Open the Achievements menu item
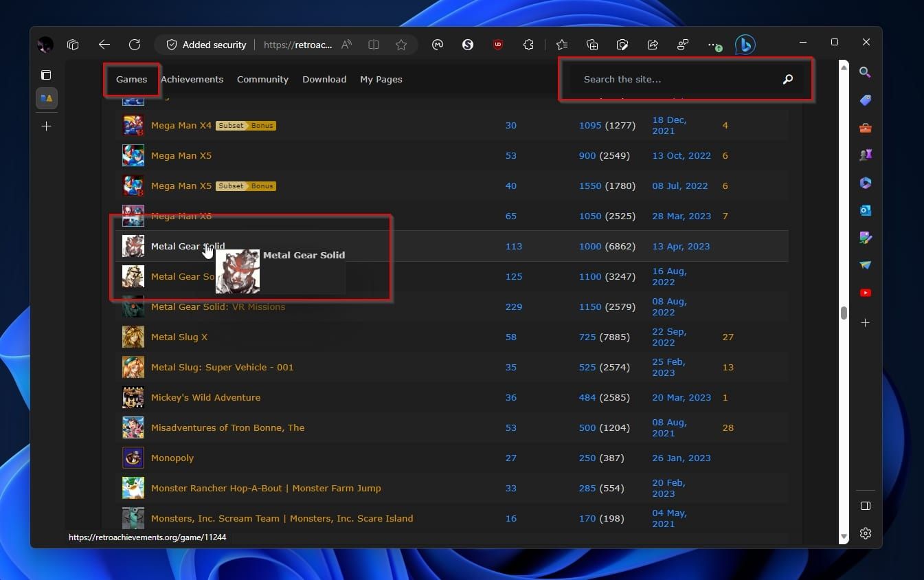Viewport: 924px width, 580px height. (x=192, y=79)
